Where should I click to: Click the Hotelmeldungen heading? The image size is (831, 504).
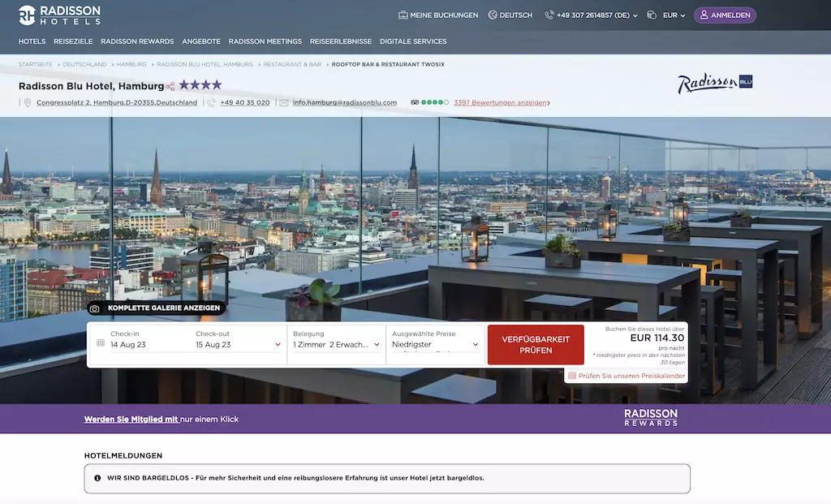[x=123, y=456]
